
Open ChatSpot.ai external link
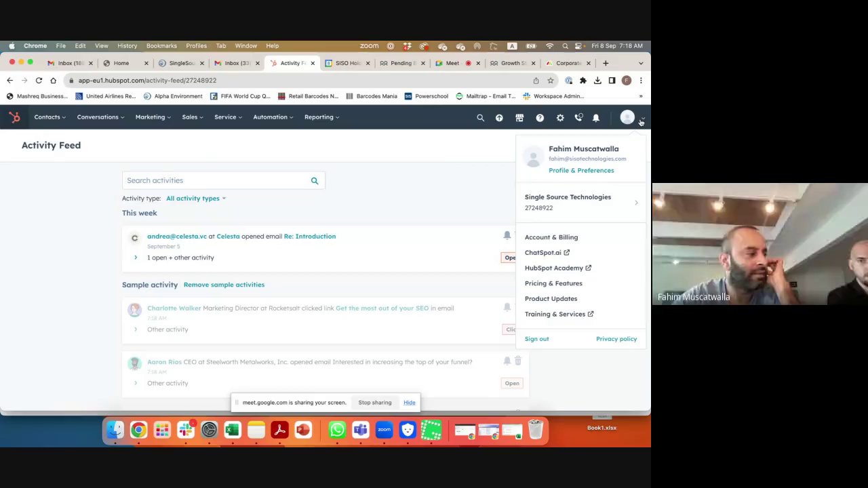pyautogui.click(x=547, y=252)
